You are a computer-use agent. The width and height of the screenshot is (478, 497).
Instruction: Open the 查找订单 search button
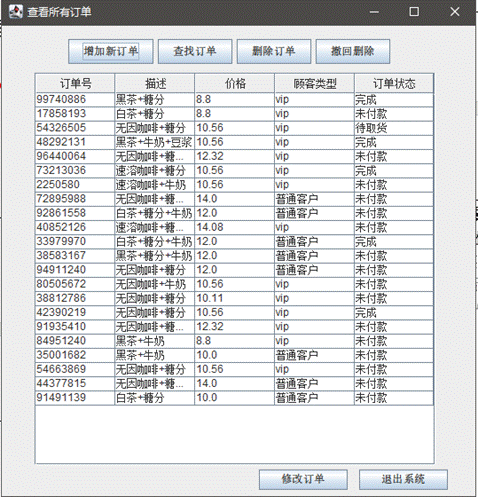click(x=195, y=51)
